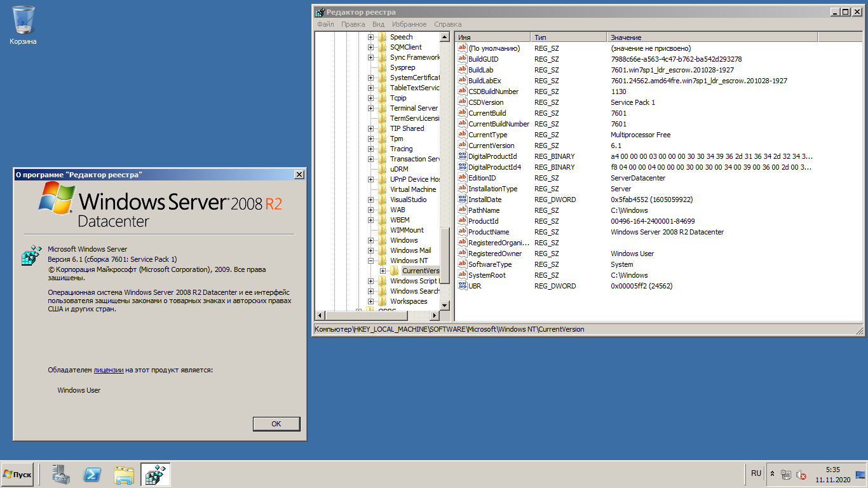Expand the SQMClient tree node
This screenshot has height=488, width=868.
[370, 47]
